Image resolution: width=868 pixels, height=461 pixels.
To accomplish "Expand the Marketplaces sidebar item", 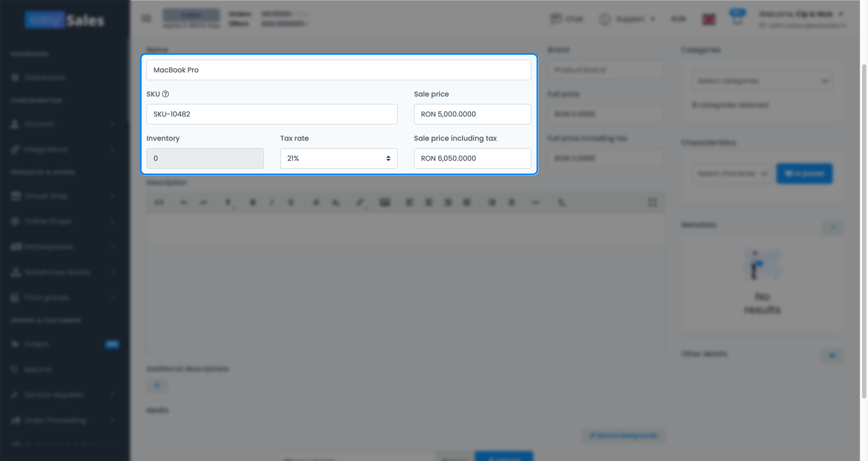I will tap(64, 247).
